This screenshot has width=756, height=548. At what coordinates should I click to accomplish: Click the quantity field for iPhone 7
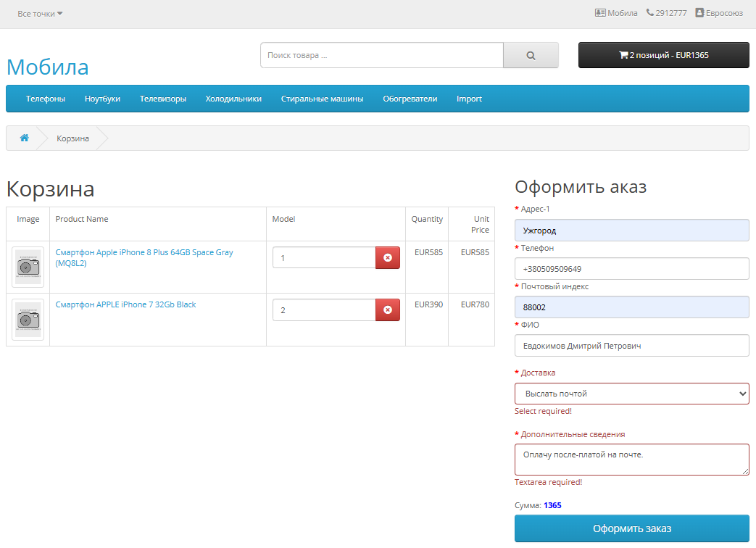pos(323,310)
